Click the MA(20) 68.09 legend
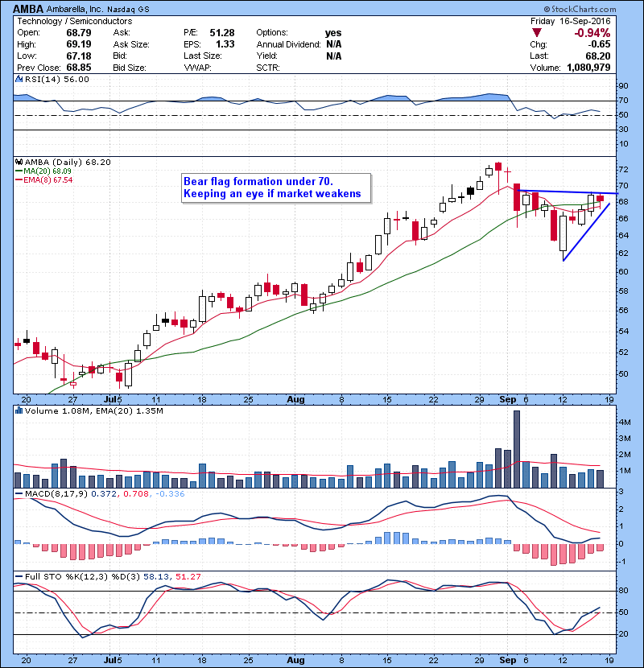Viewport: 644px width, 668px height. click(43, 171)
